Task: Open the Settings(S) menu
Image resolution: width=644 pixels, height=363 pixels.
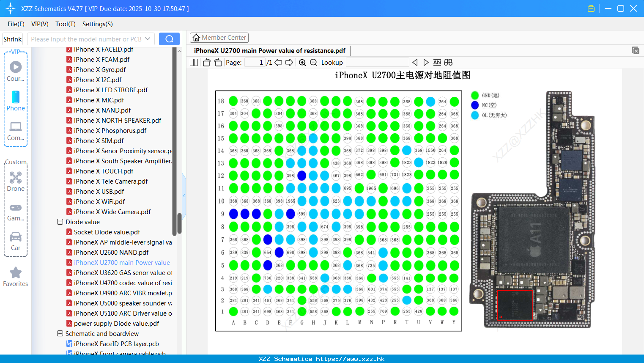Action: point(98,24)
